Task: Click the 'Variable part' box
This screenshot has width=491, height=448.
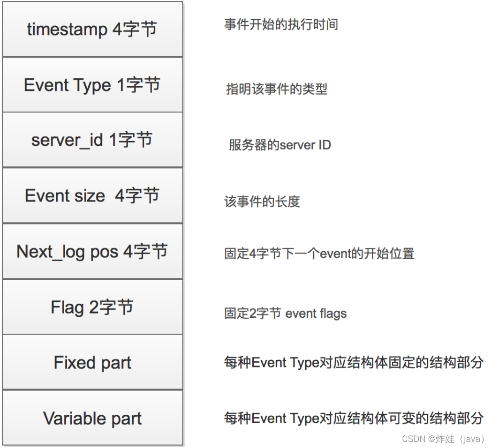Action: [x=93, y=418]
